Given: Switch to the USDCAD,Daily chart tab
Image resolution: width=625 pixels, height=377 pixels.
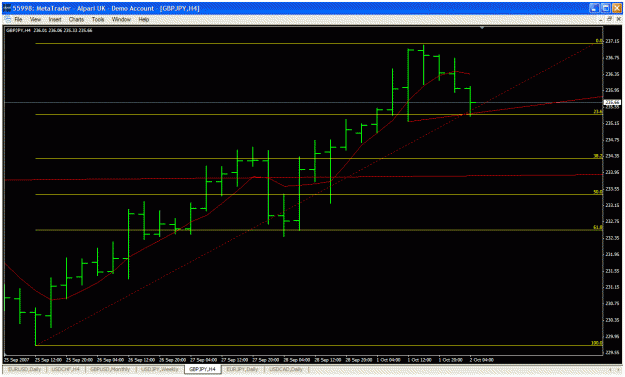Looking at the screenshot, I should (x=286, y=369).
